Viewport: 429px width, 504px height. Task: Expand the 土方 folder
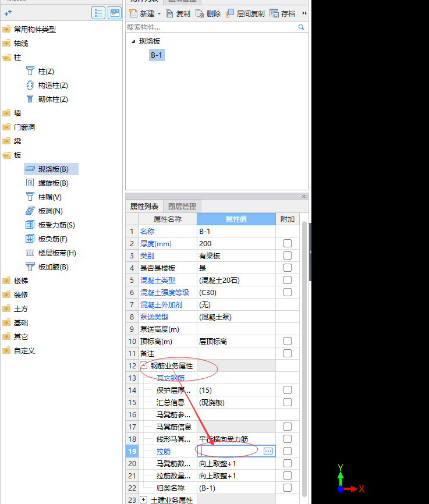click(x=6, y=309)
